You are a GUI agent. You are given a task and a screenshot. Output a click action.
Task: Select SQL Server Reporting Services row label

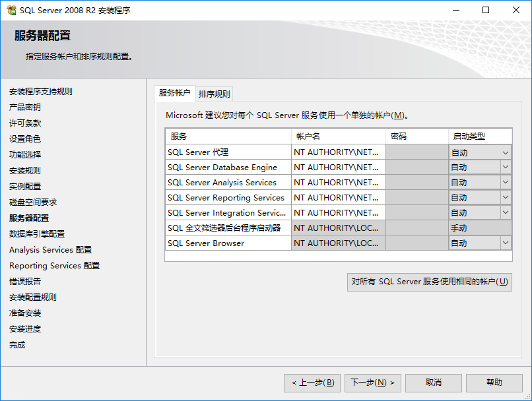228,197
